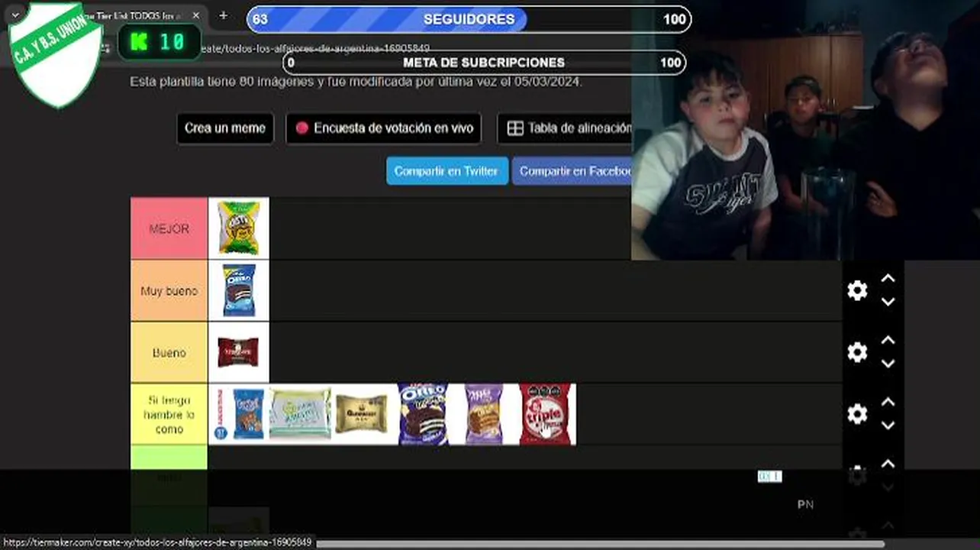980x550 pixels.
Task: Select the purple wrapped alfajor image
Action: click(484, 414)
